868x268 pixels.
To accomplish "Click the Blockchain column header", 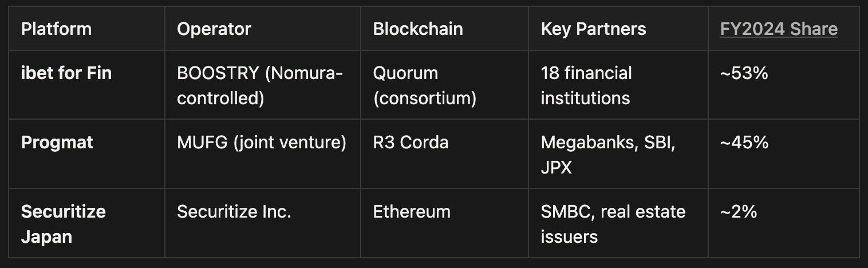I will click(x=417, y=29).
